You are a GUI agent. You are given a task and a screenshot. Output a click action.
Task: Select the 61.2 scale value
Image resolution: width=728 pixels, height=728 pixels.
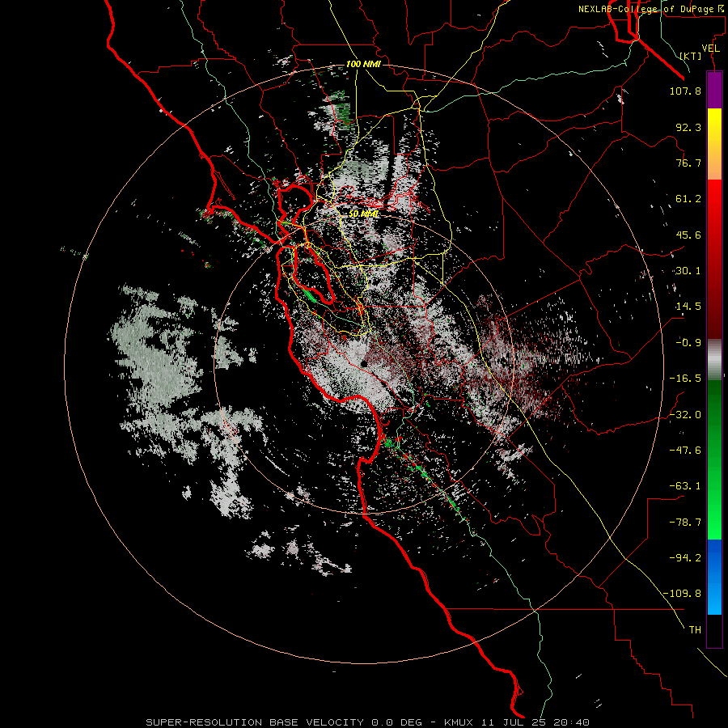pos(688,199)
